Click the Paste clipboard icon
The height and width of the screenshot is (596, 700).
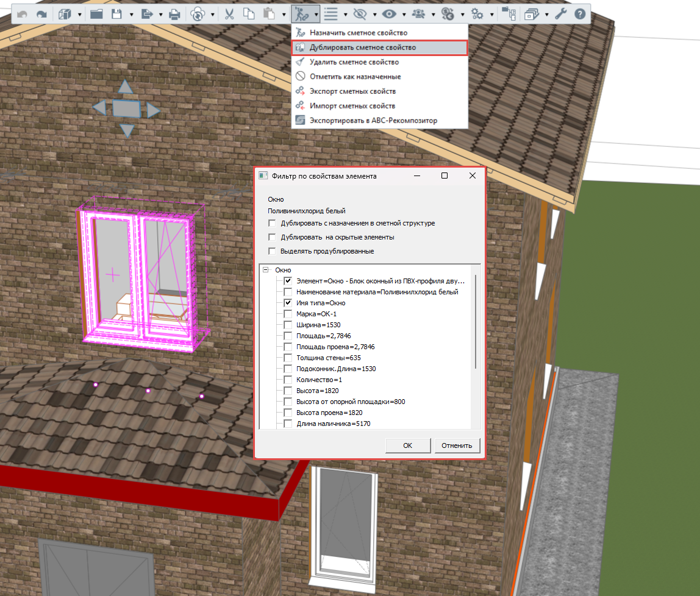(269, 14)
